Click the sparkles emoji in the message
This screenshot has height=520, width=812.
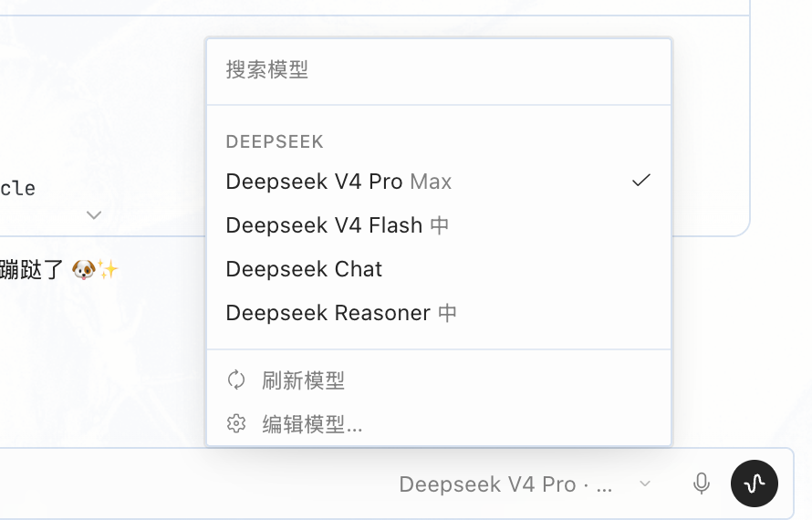109,269
